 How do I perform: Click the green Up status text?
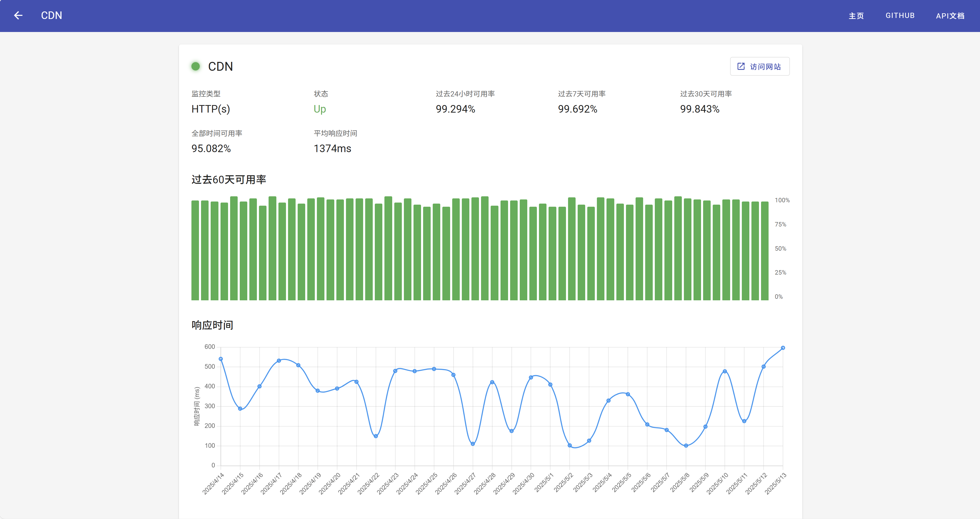(319, 109)
